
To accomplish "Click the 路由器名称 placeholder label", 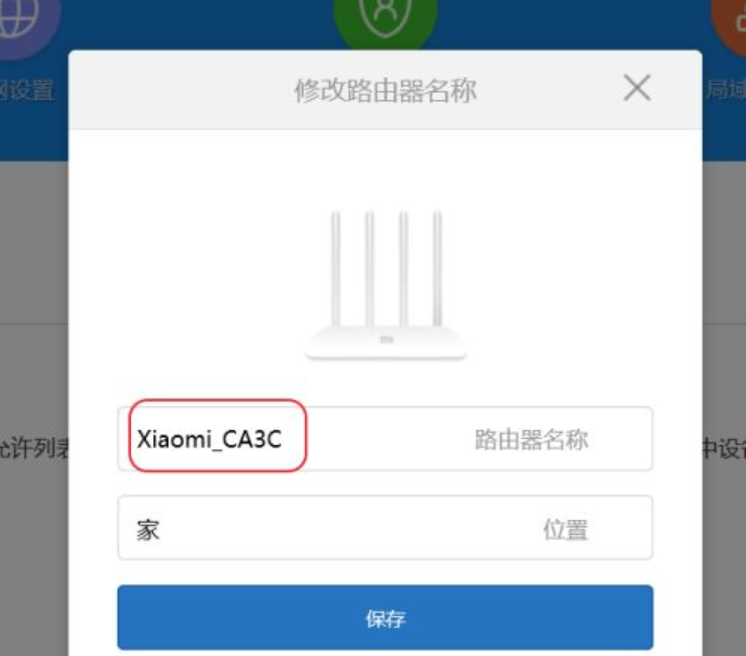I will (x=531, y=439).
